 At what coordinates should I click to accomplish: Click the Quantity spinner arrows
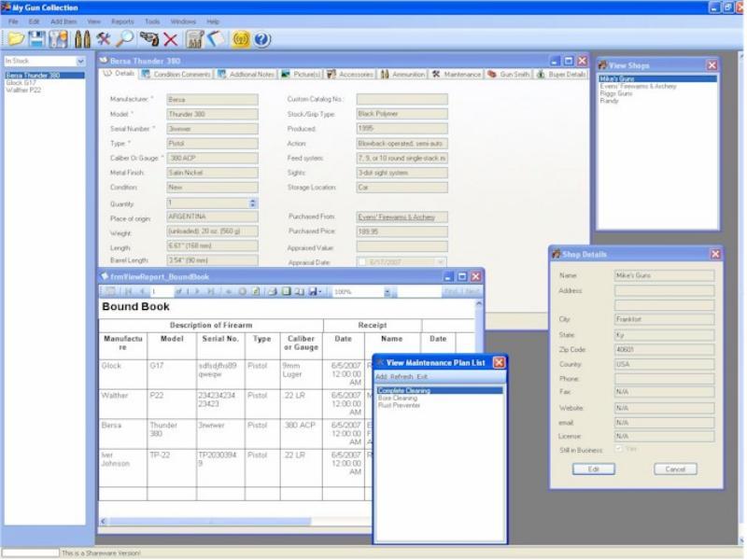(253, 203)
